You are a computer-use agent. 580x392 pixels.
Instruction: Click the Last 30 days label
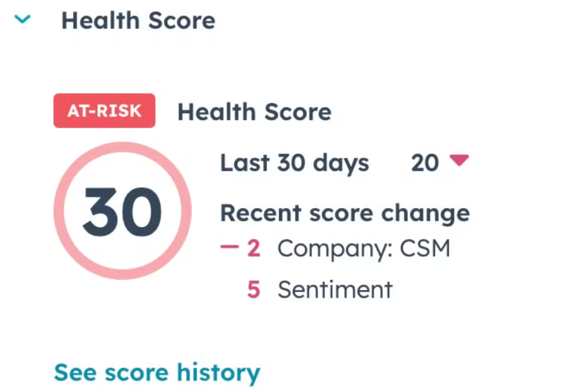[294, 163]
